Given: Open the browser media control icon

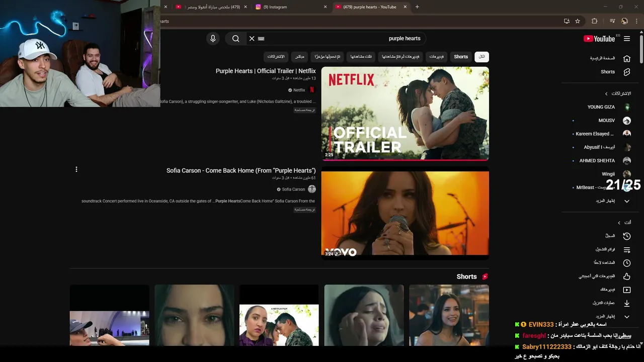Looking at the screenshot, I should tap(612, 21).
